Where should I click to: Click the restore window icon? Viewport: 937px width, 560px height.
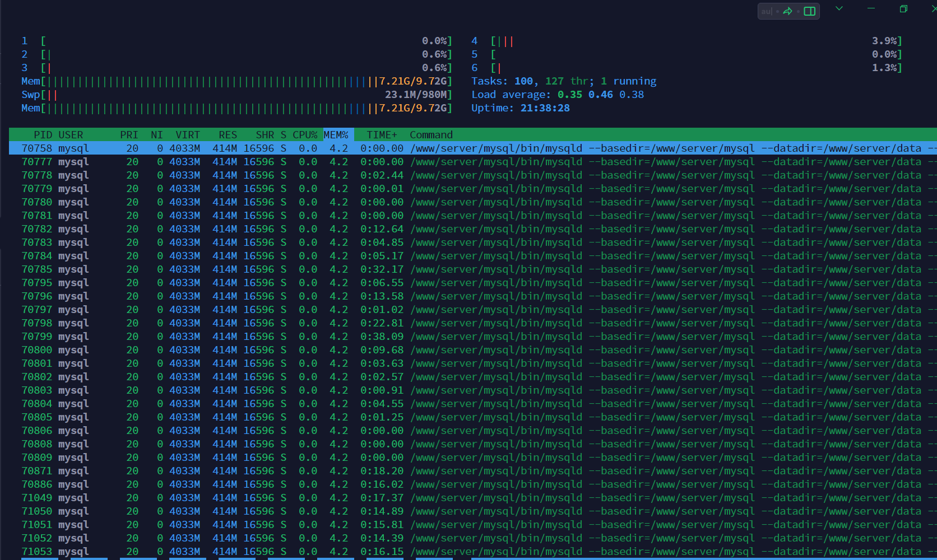pyautogui.click(x=903, y=8)
